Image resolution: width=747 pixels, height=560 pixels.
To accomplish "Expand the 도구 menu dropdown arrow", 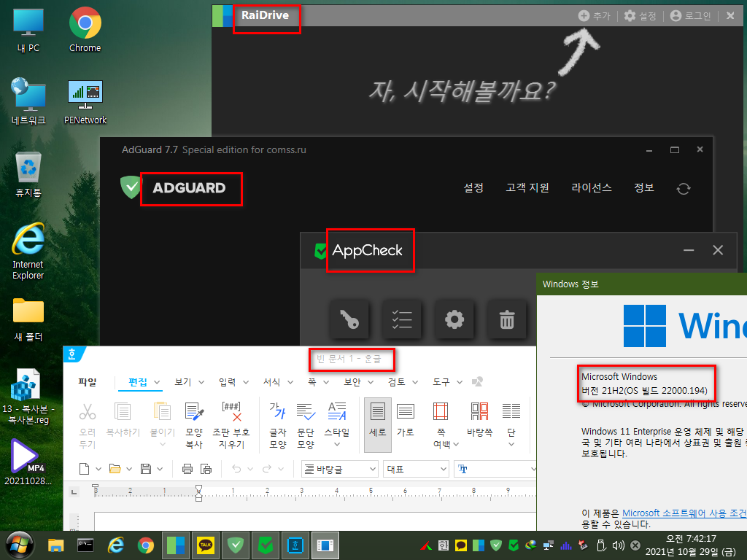I will click(x=460, y=382).
